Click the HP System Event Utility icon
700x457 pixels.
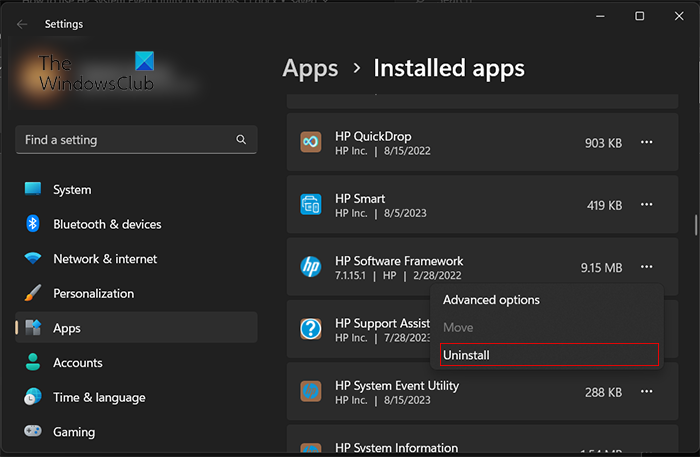(x=310, y=392)
